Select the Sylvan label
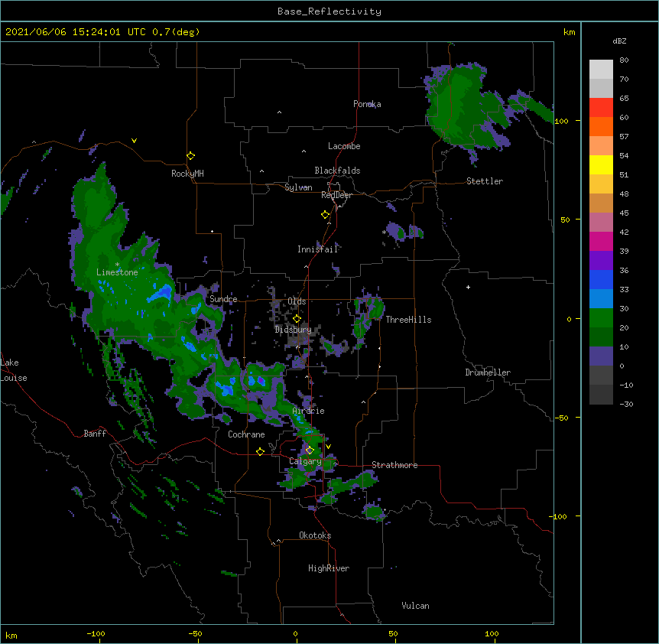 298,187
